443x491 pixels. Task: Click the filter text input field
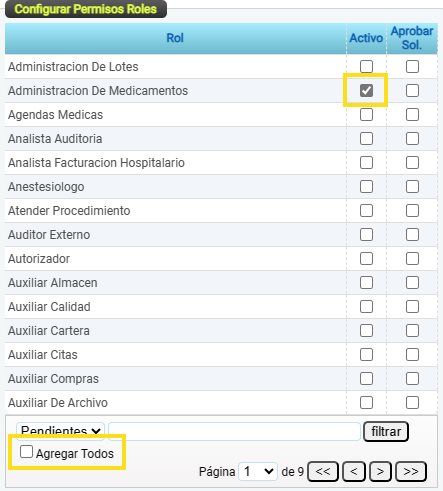234,431
